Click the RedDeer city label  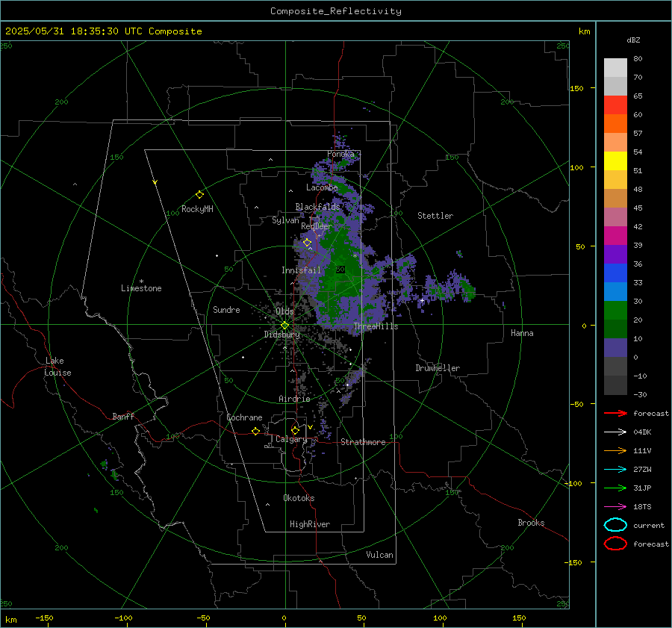pyautogui.click(x=317, y=226)
